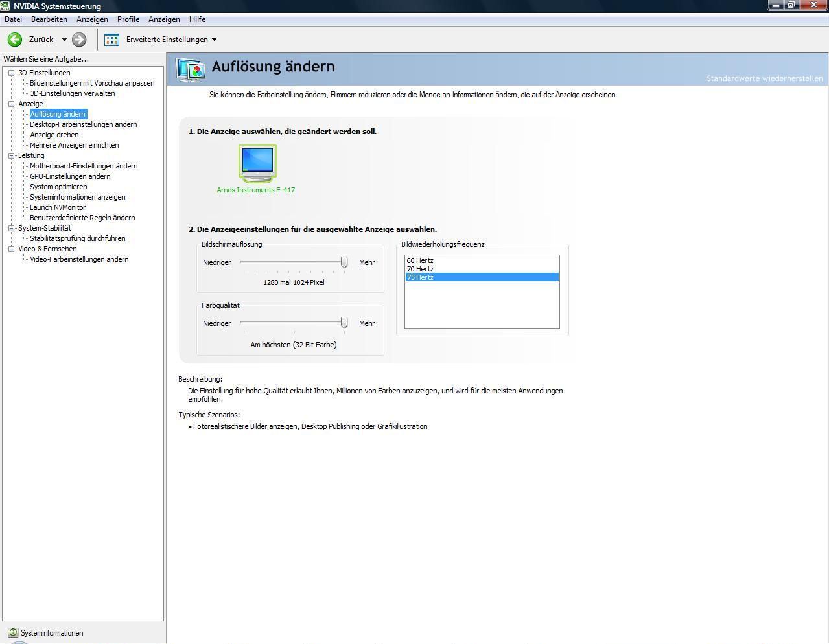Open Systeminformationen anzeigen in the tree
Image resolution: width=829 pixels, height=644 pixels.
tap(78, 197)
